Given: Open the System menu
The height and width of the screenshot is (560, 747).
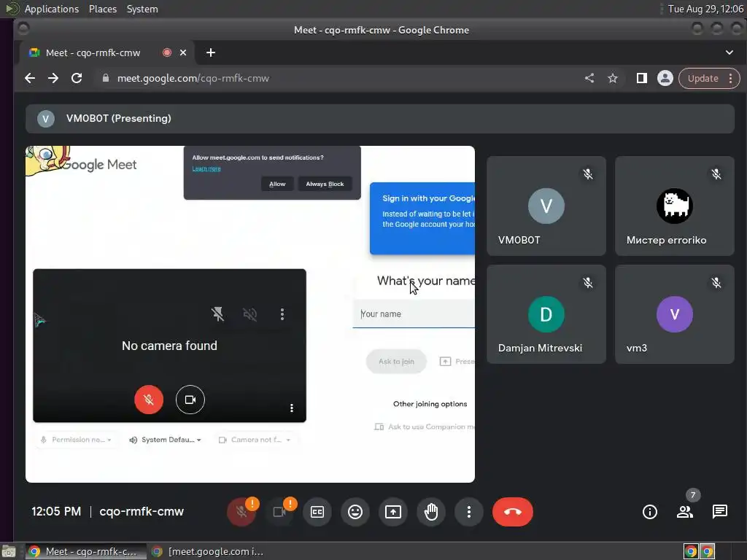Looking at the screenshot, I should coord(142,9).
